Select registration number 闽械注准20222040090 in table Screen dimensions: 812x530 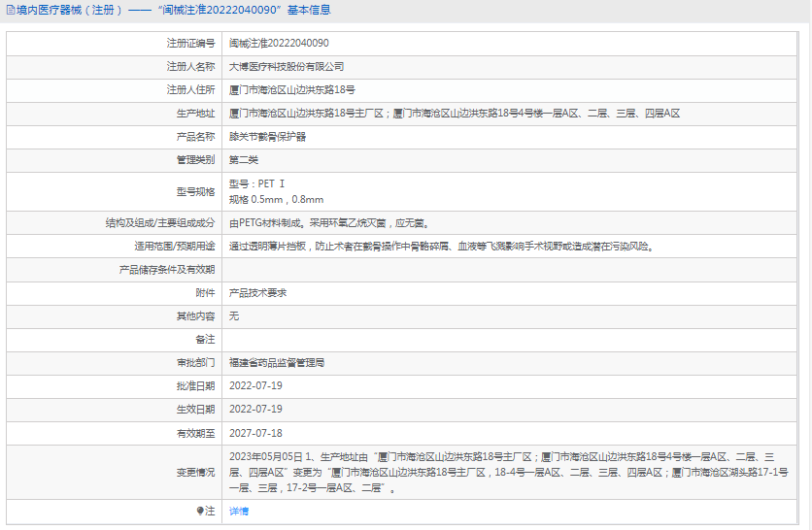click(x=279, y=44)
